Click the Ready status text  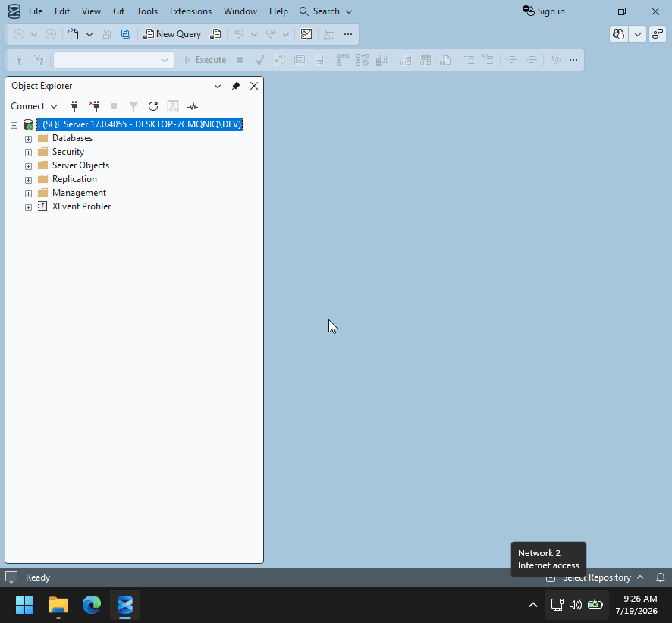point(38,577)
